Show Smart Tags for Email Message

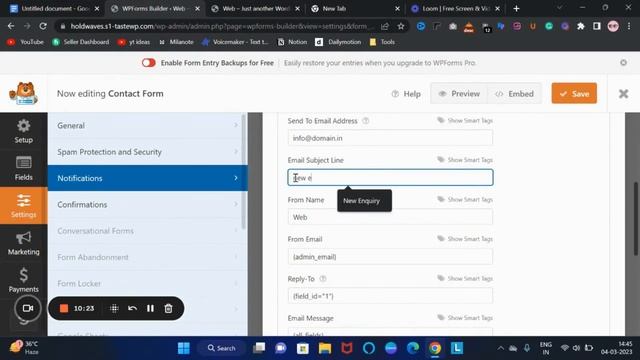tap(465, 318)
